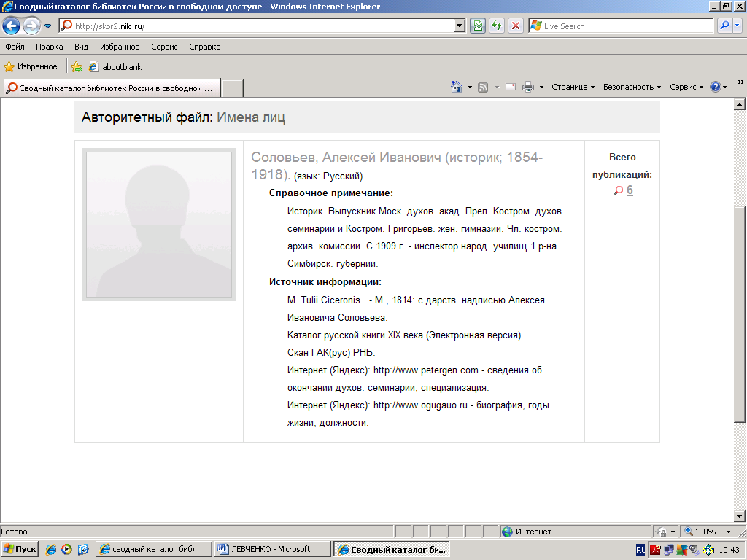Screen dimensions: 747x560
Task: Open the Избранное favorites star button
Action: [31, 66]
